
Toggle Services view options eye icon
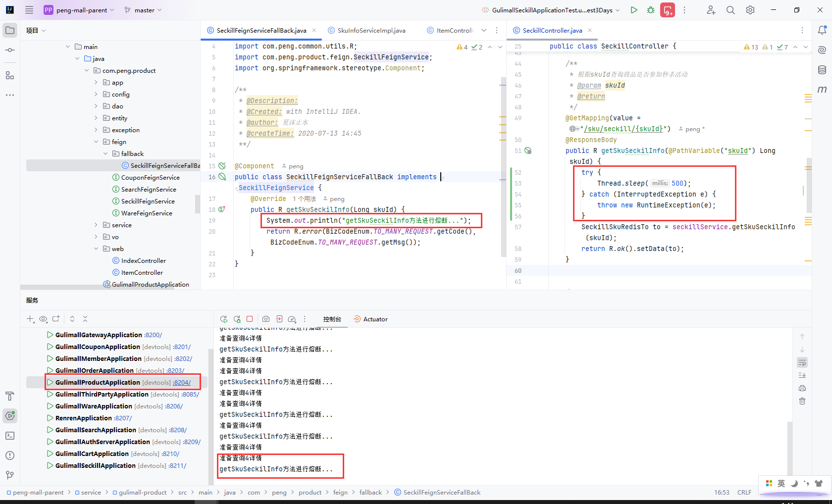[x=43, y=319]
